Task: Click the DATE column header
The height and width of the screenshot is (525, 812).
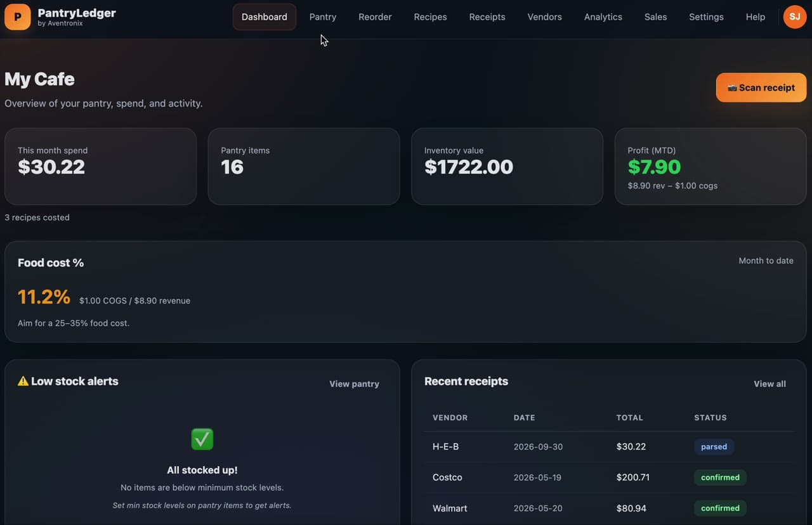Action: (x=524, y=418)
